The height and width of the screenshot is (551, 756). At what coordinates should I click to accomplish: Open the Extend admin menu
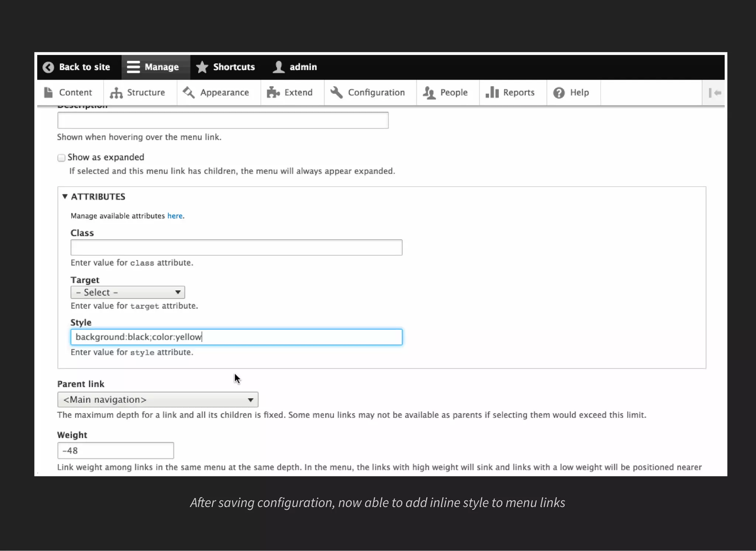coord(292,93)
